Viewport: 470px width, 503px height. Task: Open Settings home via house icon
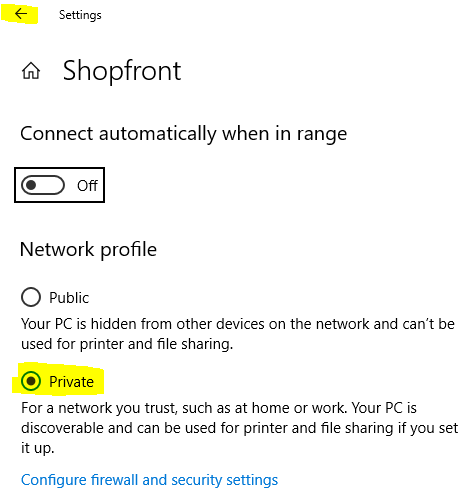(x=31, y=71)
